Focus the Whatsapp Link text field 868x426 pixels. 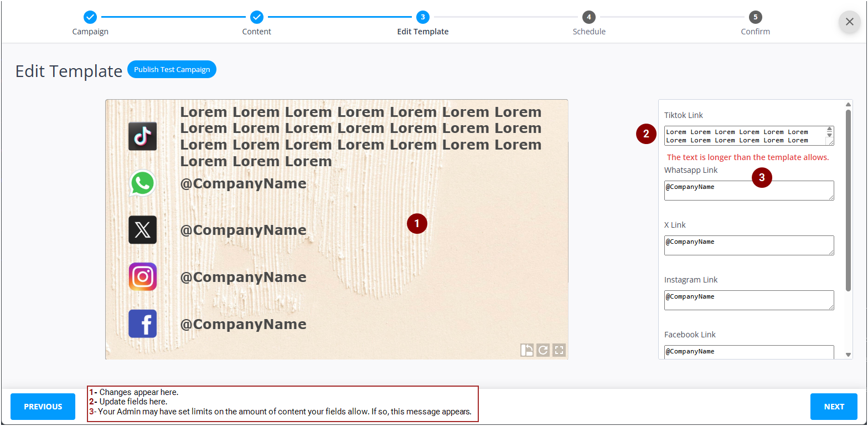point(748,191)
